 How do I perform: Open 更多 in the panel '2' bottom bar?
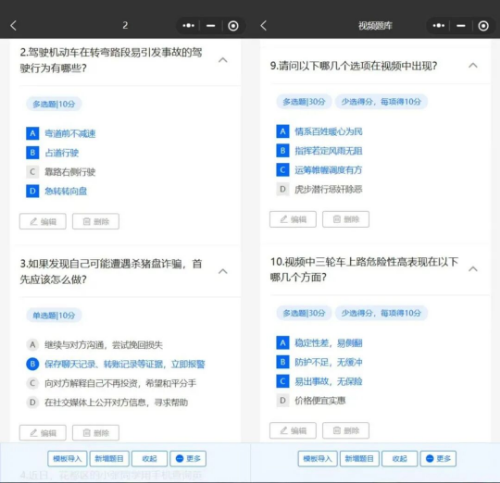tap(188, 459)
